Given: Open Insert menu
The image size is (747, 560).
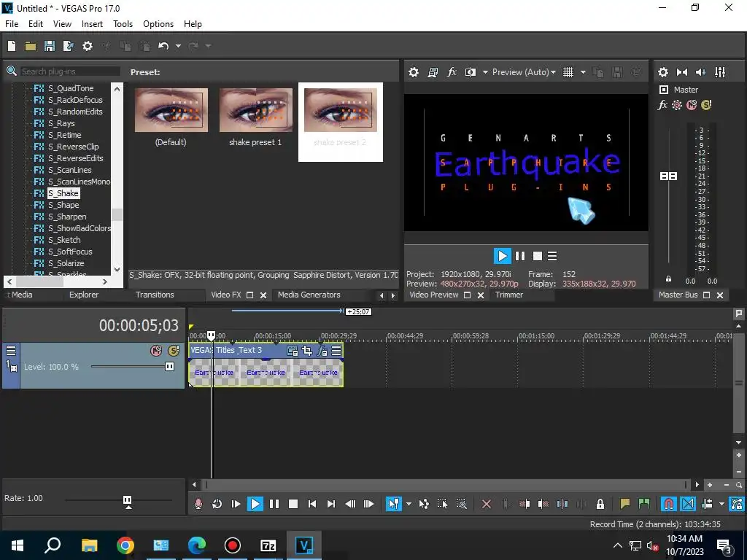Looking at the screenshot, I should 92,24.
